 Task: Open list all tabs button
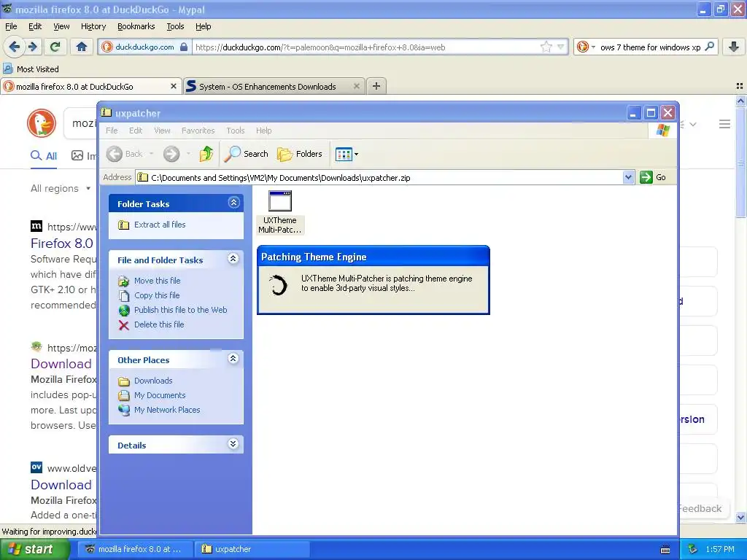740,86
